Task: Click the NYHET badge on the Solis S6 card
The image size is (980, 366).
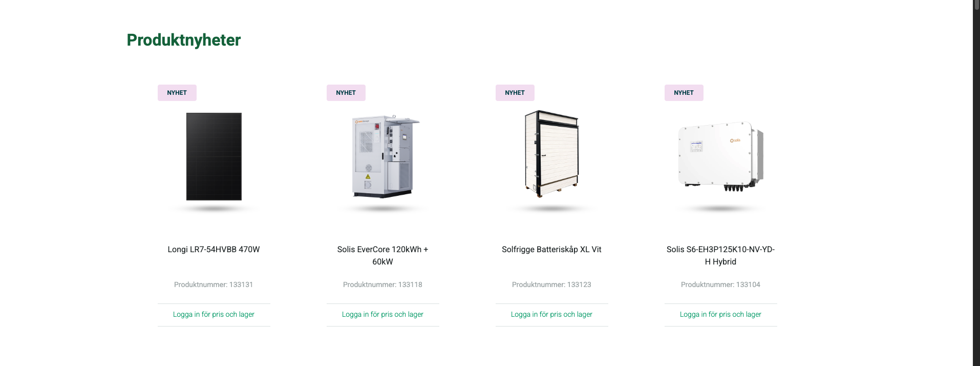Action: [x=684, y=92]
